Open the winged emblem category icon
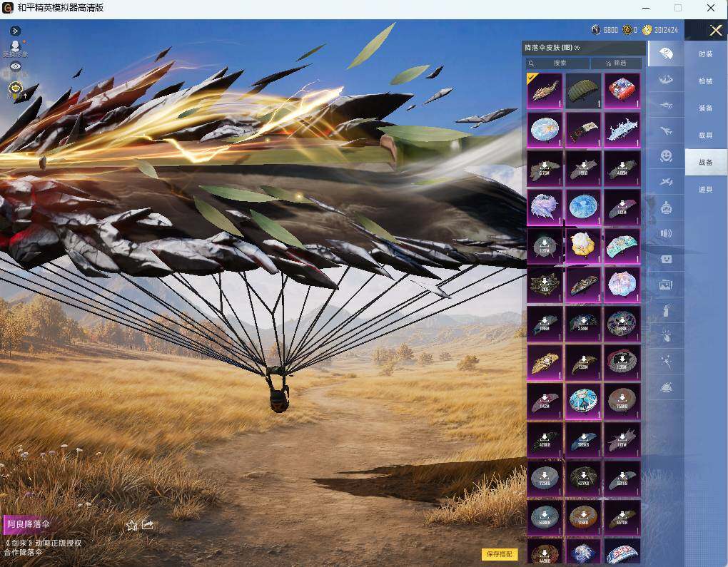Screen dimensions: 728x567 coord(666,80)
